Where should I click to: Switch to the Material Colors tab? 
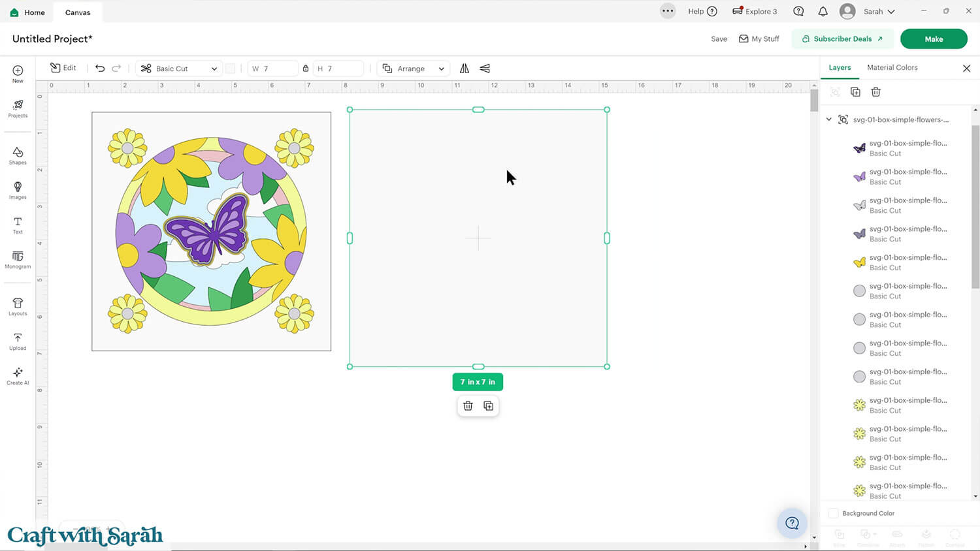pos(892,67)
